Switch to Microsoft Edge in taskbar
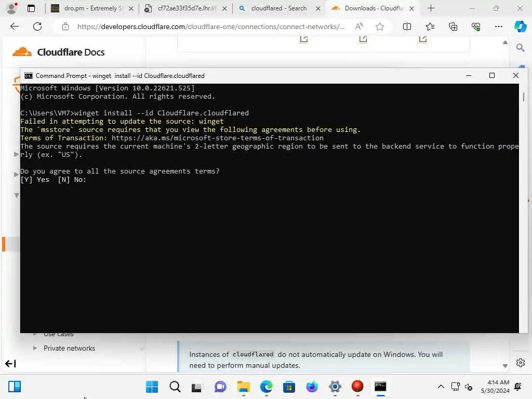Screen dimensions: 532x399 pyautogui.click(x=267, y=387)
